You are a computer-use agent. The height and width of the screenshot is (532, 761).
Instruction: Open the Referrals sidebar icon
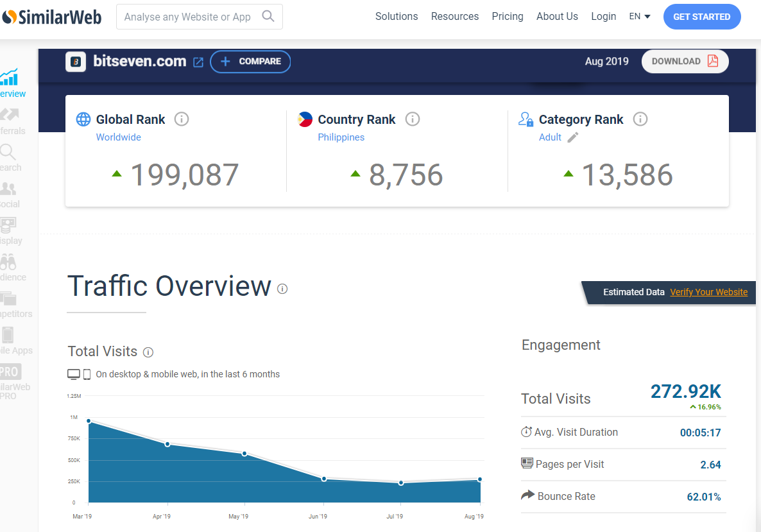pyautogui.click(x=9, y=115)
